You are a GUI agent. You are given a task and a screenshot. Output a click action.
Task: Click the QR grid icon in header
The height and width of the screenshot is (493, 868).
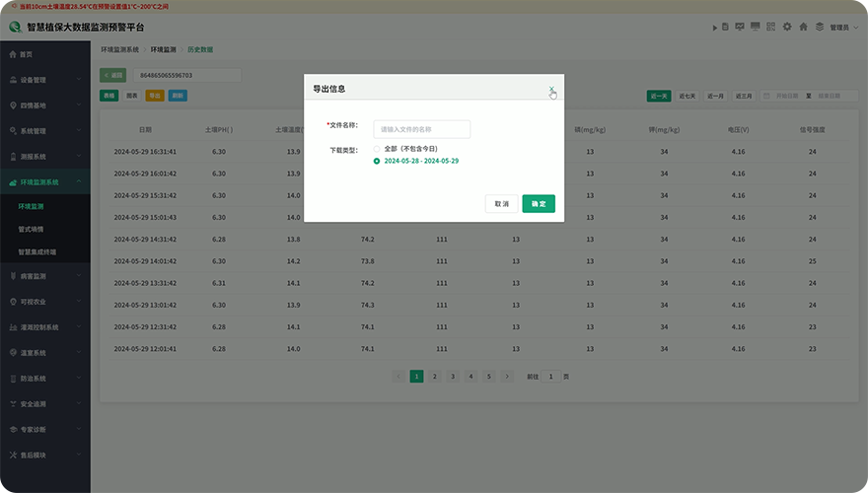(x=771, y=27)
